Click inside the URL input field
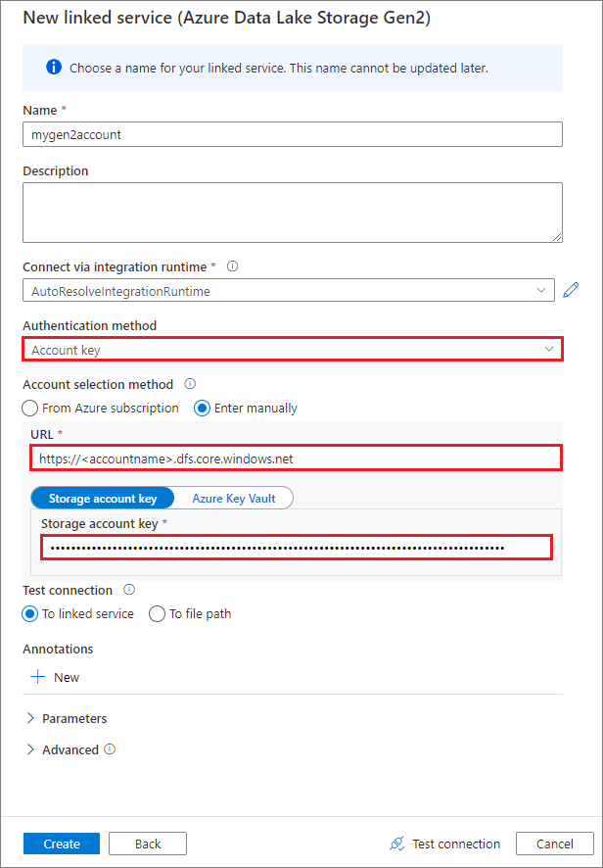 click(x=294, y=458)
